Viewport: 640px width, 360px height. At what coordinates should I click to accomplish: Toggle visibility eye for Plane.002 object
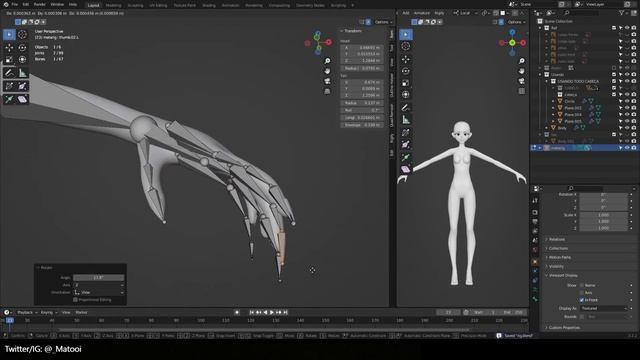click(627, 108)
